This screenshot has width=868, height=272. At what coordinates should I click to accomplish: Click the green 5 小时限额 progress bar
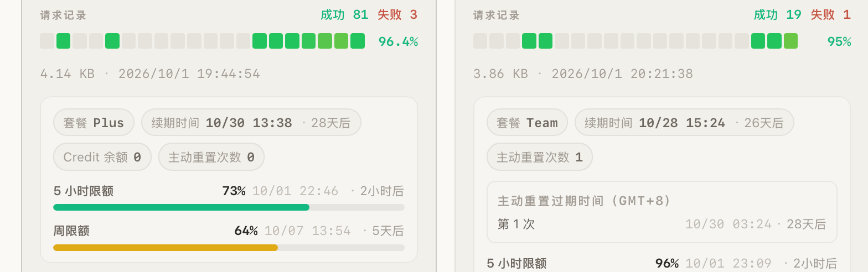(229, 207)
